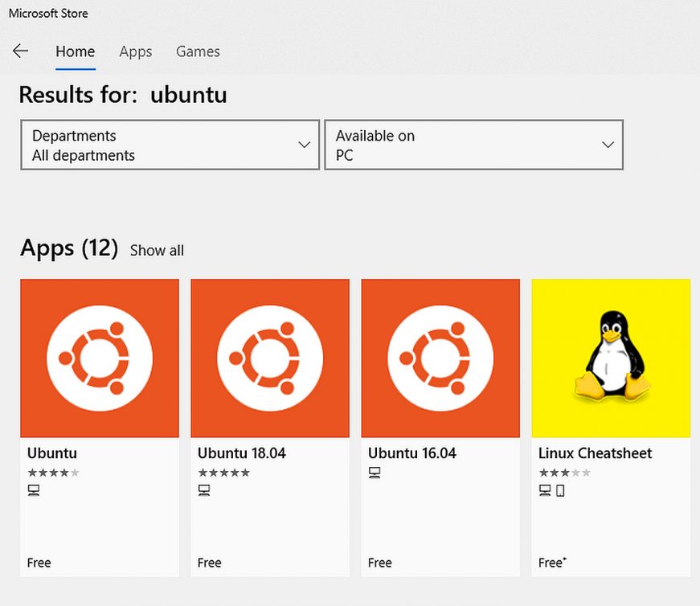The width and height of the screenshot is (700, 606).
Task: Click the PC device icon under Ubuntu 18.04
Action: 204,490
